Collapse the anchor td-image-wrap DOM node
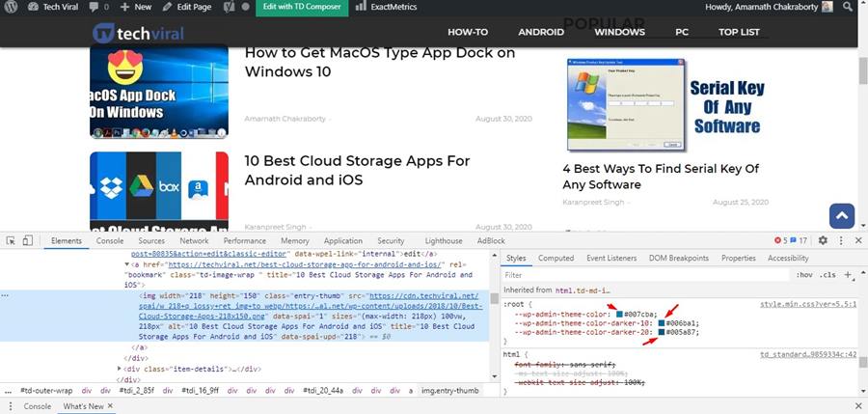 click(x=126, y=265)
